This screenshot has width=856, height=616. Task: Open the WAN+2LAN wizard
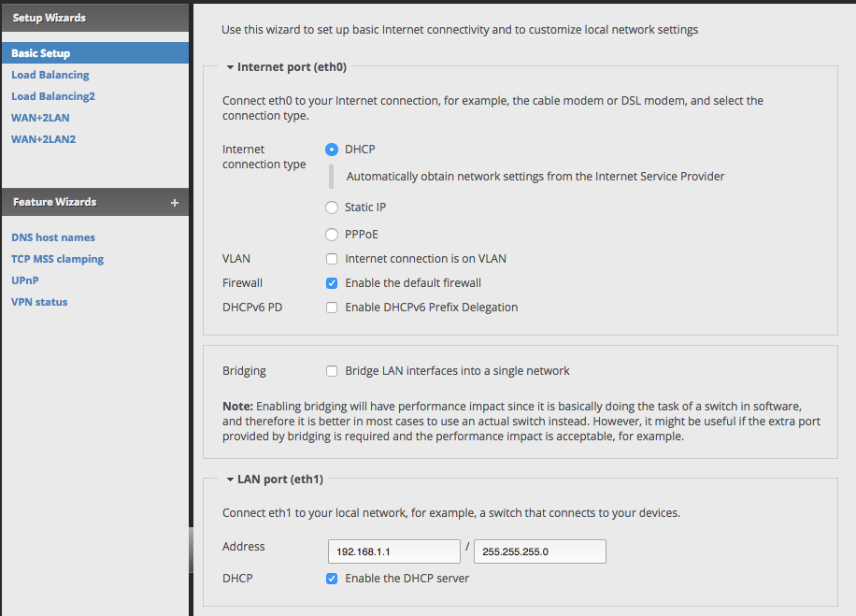click(x=40, y=118)
